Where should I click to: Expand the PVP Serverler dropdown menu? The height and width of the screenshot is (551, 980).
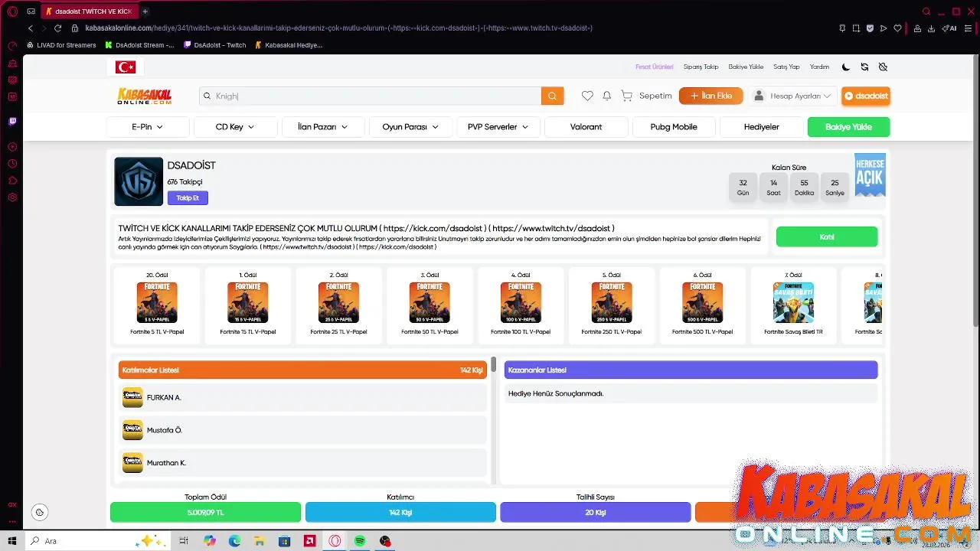click(x=498, y=127)
